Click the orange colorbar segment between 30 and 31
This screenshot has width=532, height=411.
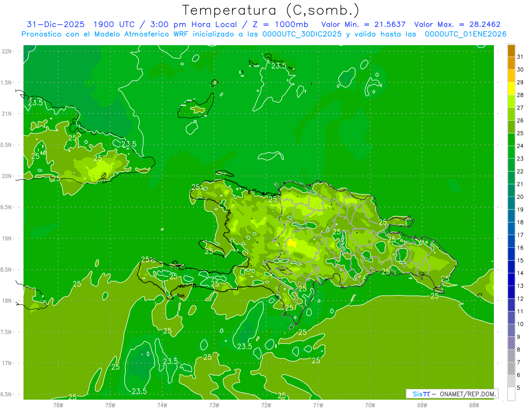coord(511,63)
